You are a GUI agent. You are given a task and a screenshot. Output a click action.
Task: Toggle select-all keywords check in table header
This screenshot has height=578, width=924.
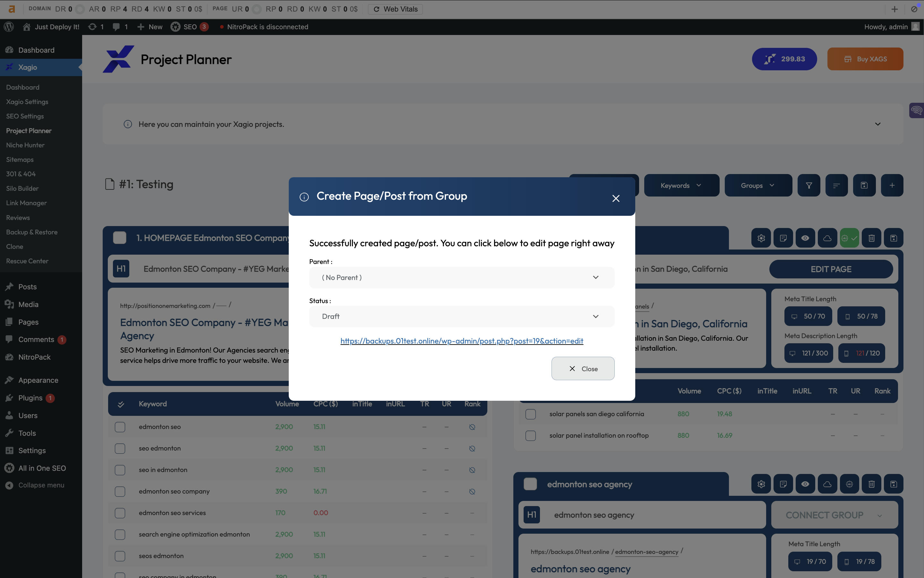click(x=121, y=404)
